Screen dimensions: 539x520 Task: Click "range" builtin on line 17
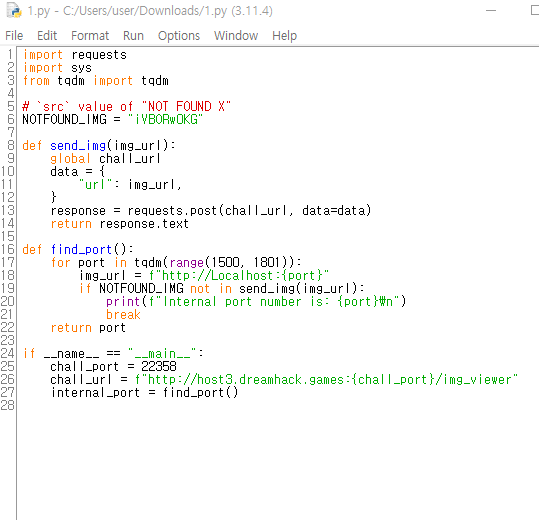pyautogui.click(x=187, y=263)
